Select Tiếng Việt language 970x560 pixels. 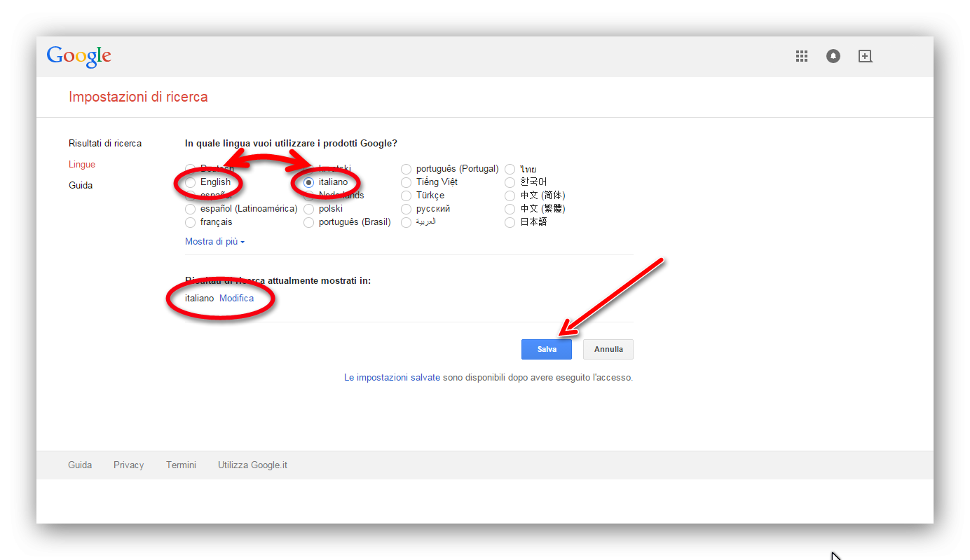[x=407, y=182]
